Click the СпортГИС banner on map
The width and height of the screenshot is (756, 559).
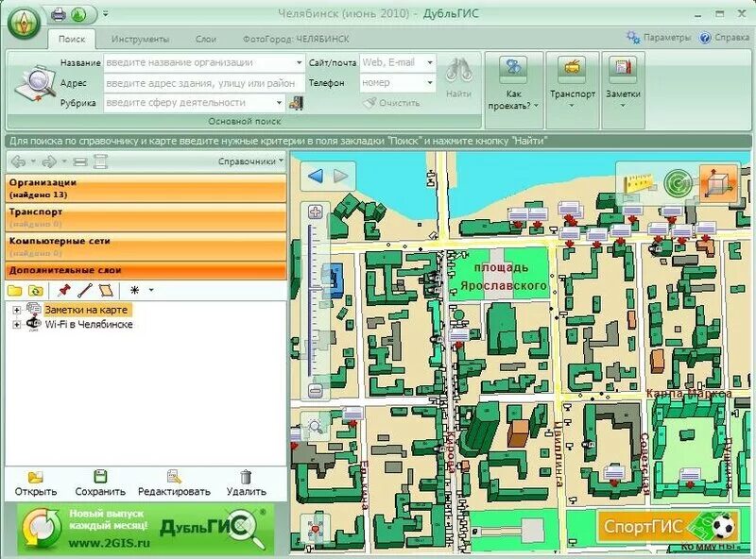click(x=668, y=526)
